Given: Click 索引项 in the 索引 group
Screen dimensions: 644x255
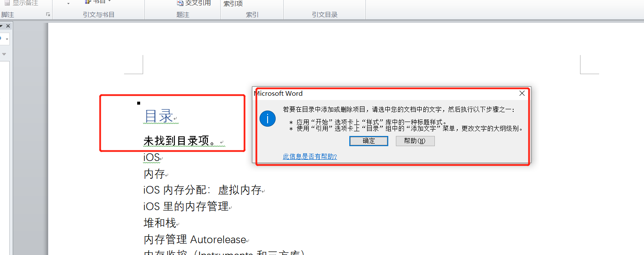Looking at the screenshot, I should click(233, 4).
